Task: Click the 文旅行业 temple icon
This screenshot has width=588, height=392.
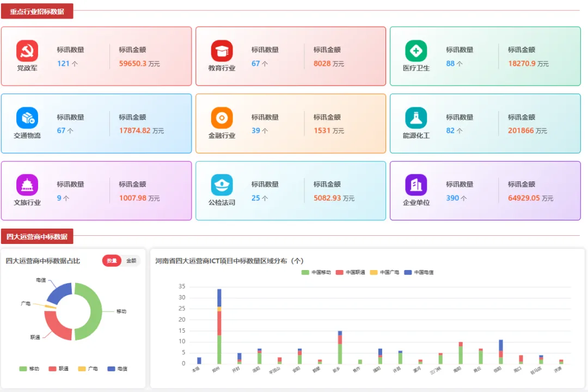Action: point(27,185)
